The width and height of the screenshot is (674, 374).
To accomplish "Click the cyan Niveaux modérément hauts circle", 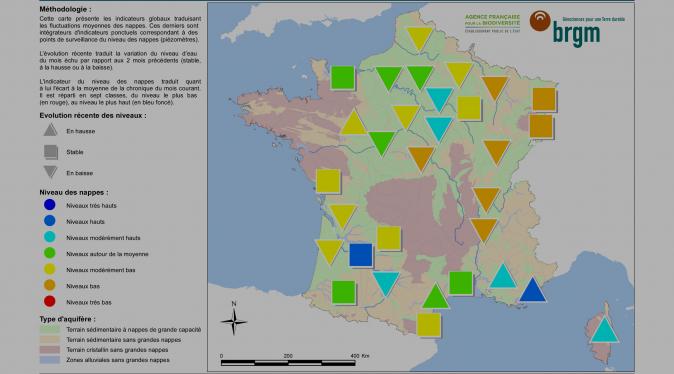I will (x=49, y=237).
